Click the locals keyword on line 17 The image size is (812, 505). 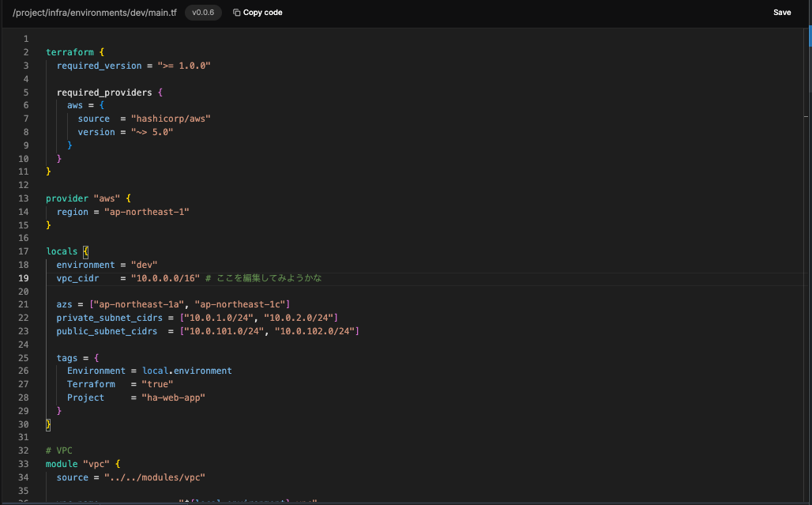click(x=62, y=251)
